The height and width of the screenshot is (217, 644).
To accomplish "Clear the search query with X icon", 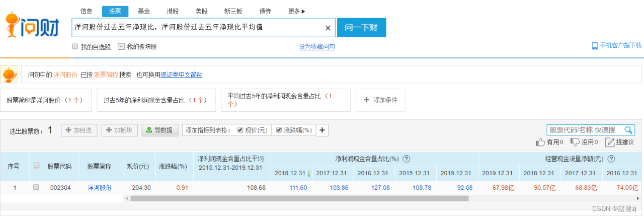I will pyautogui.click(x=328, y=28).
